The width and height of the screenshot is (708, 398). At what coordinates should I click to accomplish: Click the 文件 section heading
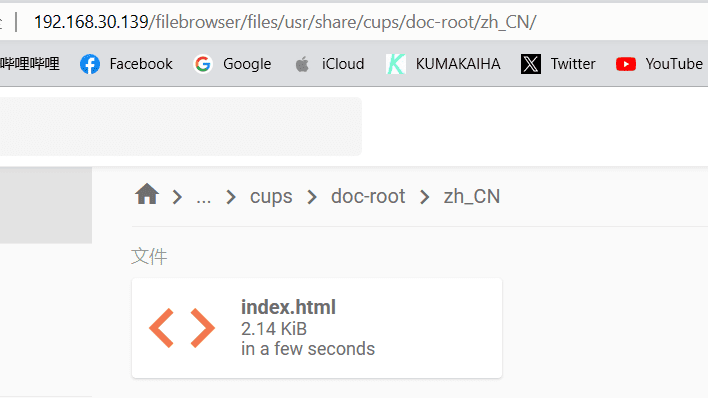click(x=149, y=256)
